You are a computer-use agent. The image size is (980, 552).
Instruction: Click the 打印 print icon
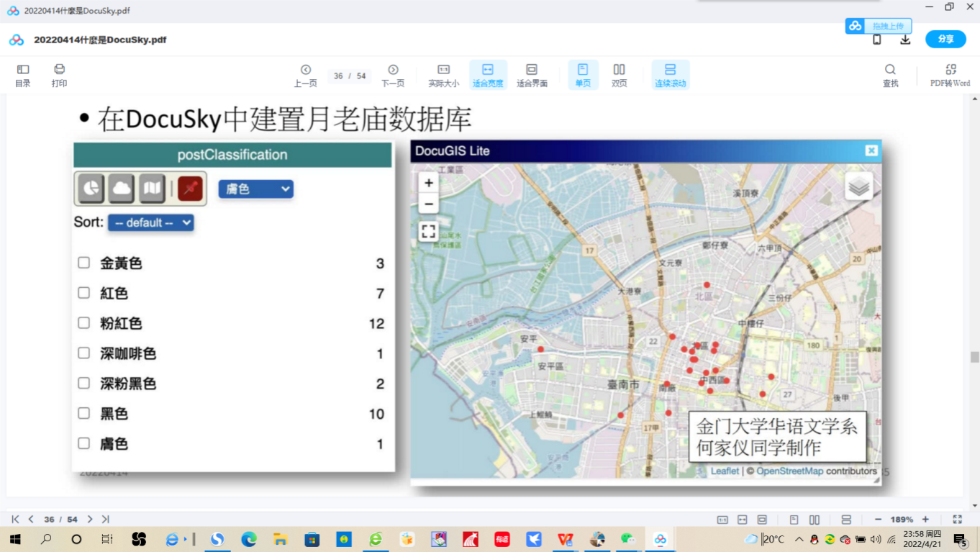pos(59,75)
